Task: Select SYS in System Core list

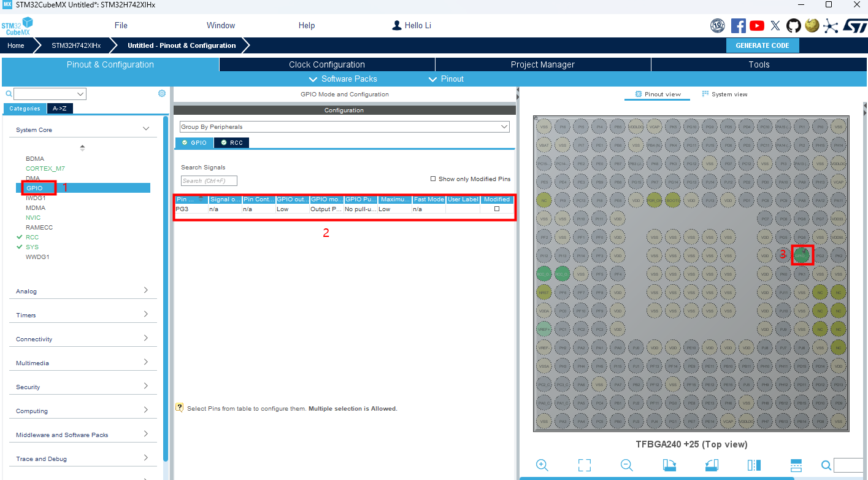Action: [x=32, y=247]
